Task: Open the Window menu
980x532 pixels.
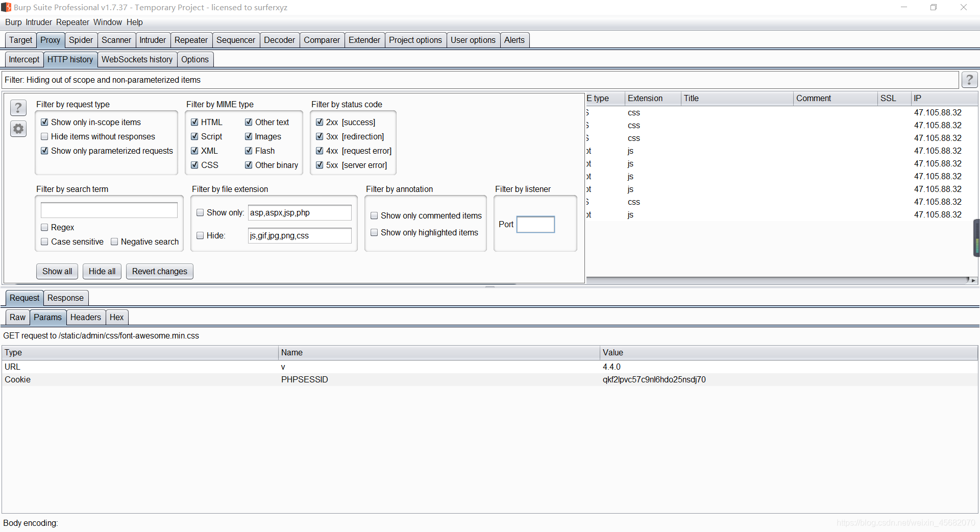Action: tap(107, 22)
